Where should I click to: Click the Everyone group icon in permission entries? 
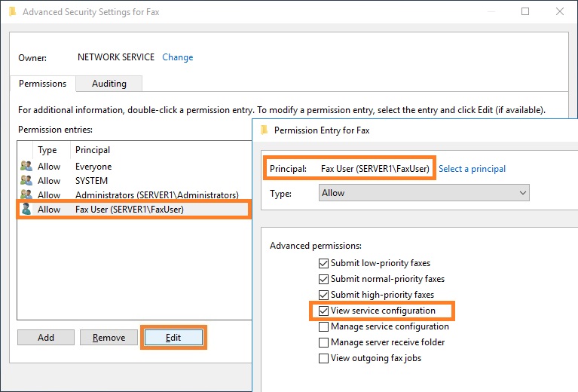[x=26, y=166]
